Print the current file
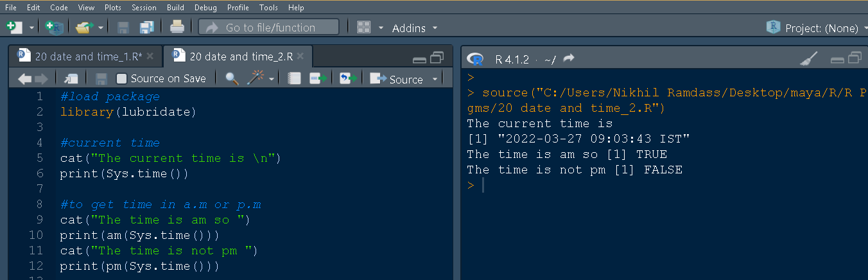Image resolution: width=868 pixels, height=280 pixels. pos(177,28)
